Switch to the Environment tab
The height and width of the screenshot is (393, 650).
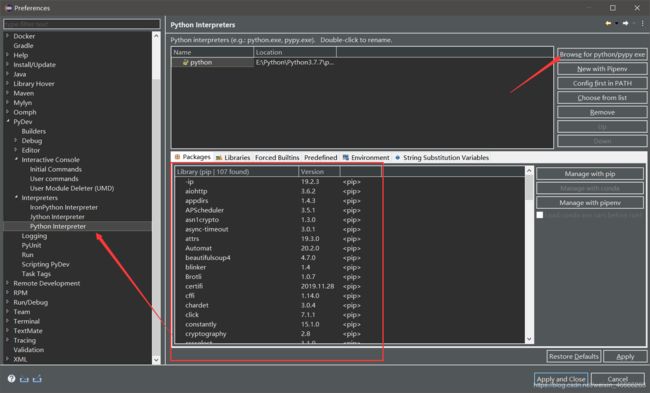(x=366, y=158)
